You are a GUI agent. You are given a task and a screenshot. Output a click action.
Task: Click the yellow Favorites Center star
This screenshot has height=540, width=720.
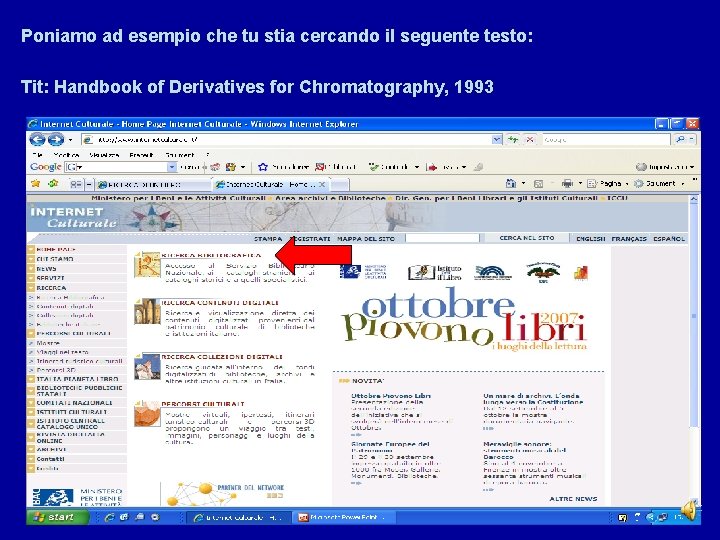[x=36, y=184]
